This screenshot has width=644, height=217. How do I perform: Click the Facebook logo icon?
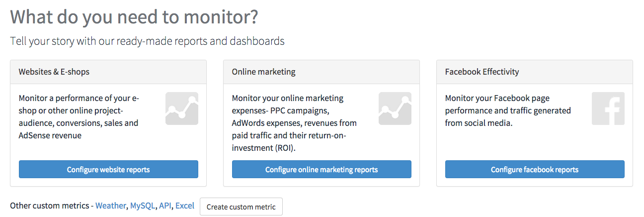tap(608, 108)
